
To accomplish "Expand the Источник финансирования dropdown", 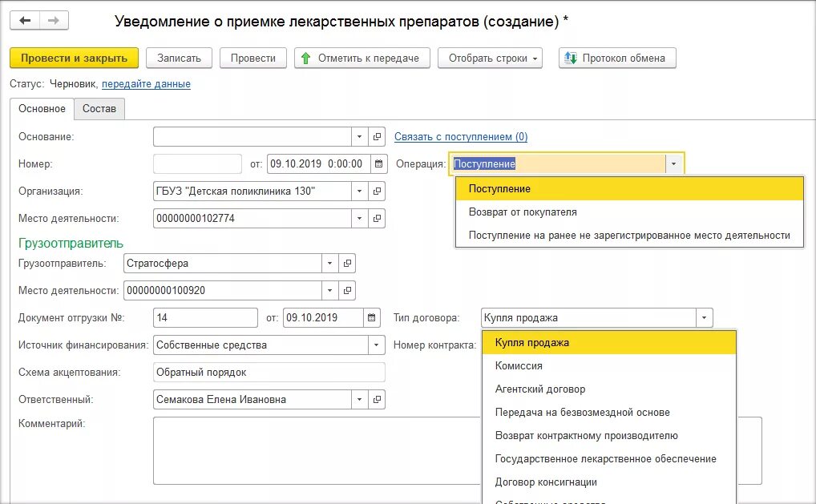I will tap(376, 345).
